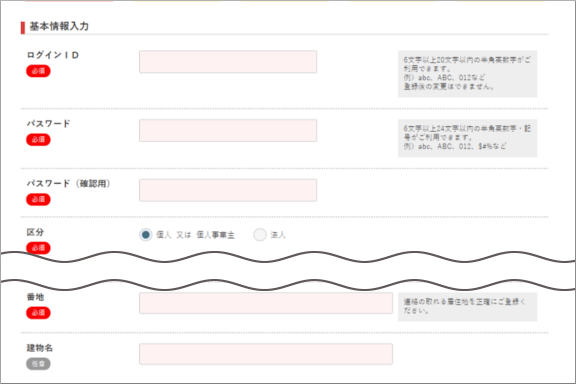Image resolution: width=576 pixels, height=384 pixels.
Task: Click the 法人 label text
Action: [278, 235]
